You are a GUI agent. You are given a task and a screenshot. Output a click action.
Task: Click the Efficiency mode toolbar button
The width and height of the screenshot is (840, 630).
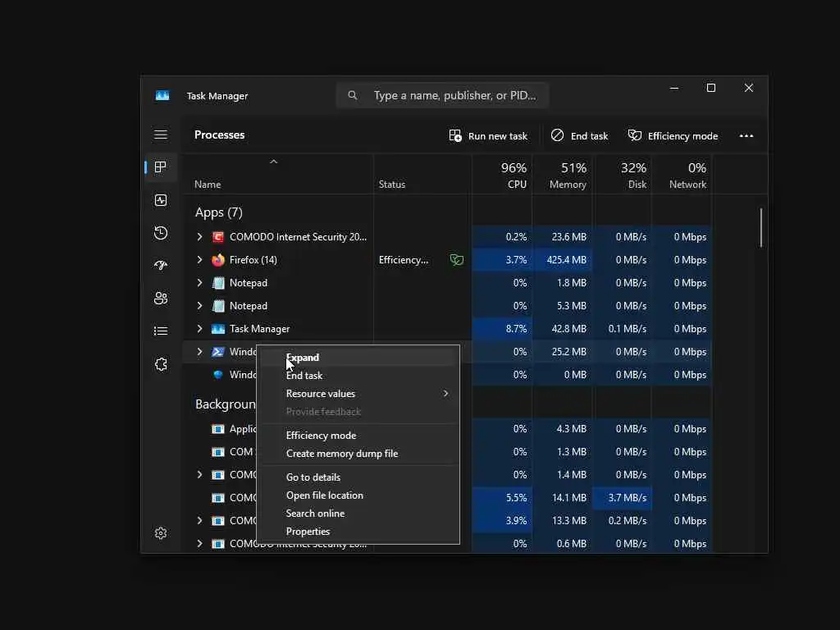tap(673, 135)
